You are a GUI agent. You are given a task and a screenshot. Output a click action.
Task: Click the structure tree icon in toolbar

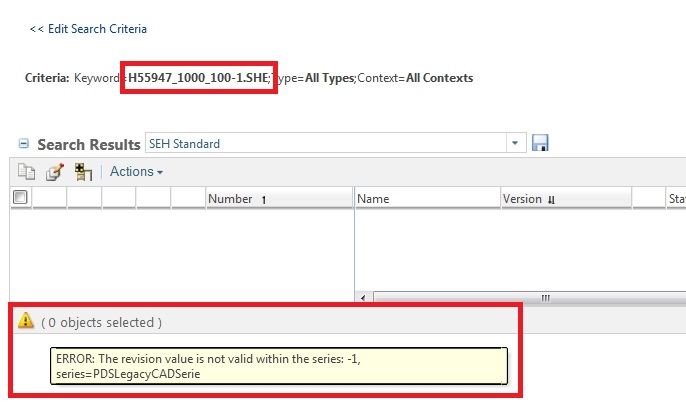(x=83, y=172)
